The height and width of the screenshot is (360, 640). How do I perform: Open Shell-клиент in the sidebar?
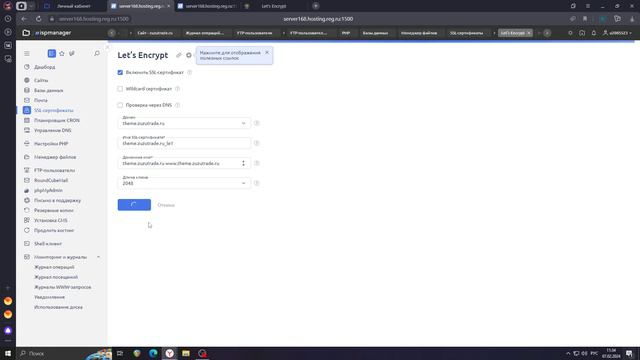point(48,244)
